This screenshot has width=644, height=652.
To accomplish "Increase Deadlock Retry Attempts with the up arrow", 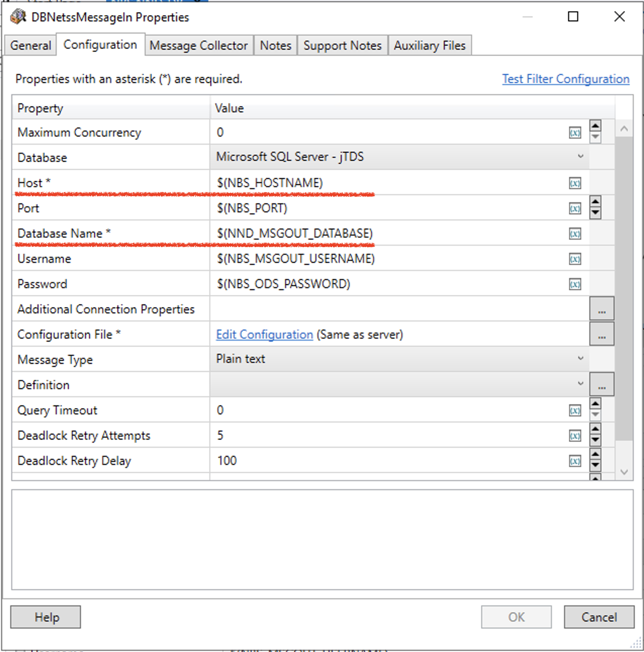I will point(595,430).
